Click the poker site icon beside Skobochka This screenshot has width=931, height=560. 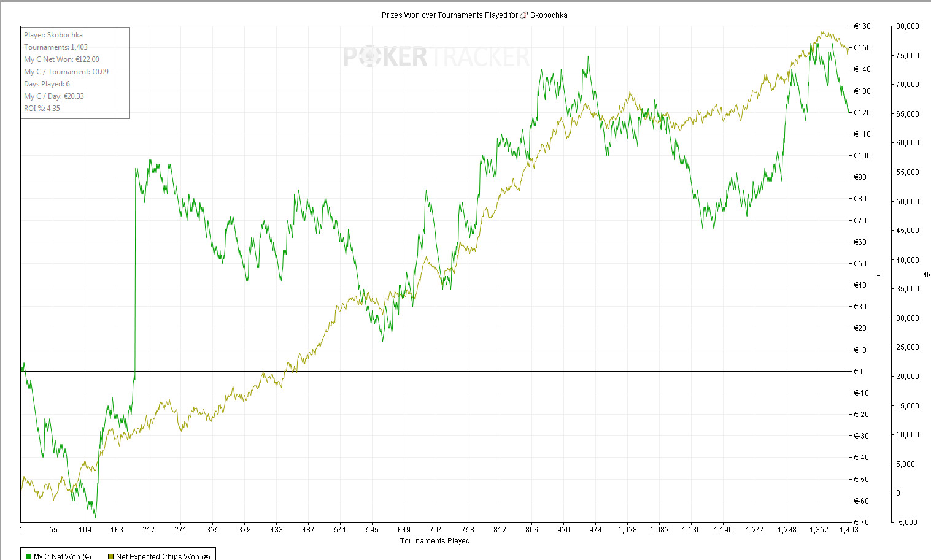point(523,15)
